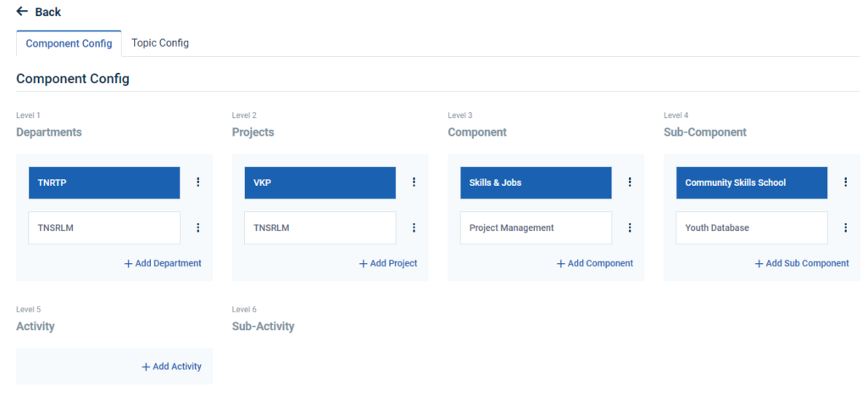The image size is (868, 398).
Task: Select the Project Management component
Action: 536,227
